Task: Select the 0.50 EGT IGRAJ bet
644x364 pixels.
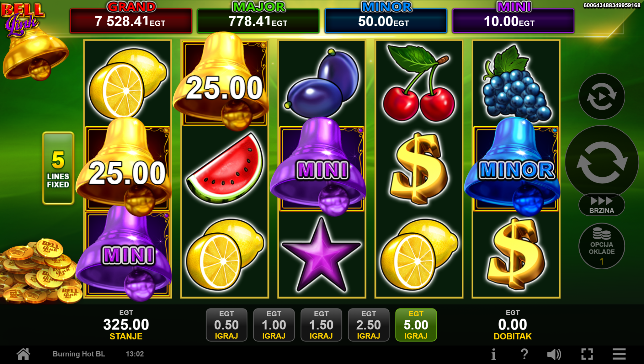Action: pos(226,325)
